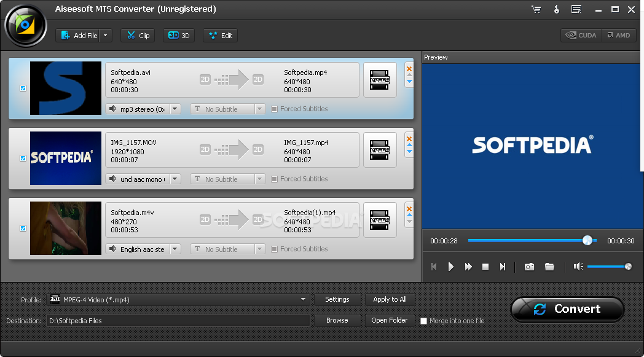Open No Subtitle dropdown for Softpedia.avi
The image size is (644, 357).
pos(228,109)
